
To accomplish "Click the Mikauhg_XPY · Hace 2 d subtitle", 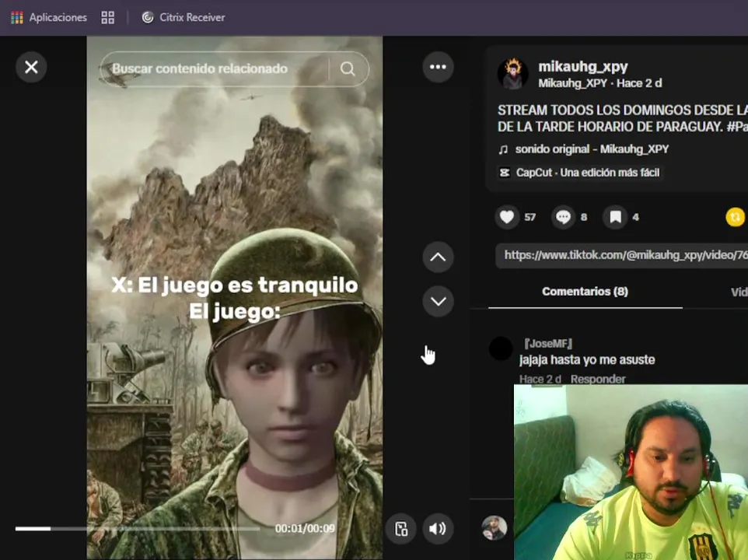I will coord(599,83).
